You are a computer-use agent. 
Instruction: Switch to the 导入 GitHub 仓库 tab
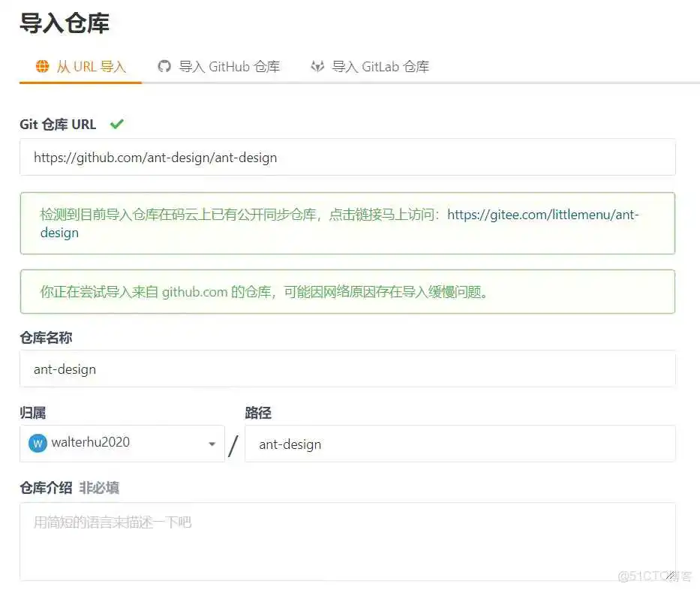click(x=218, y=66)
